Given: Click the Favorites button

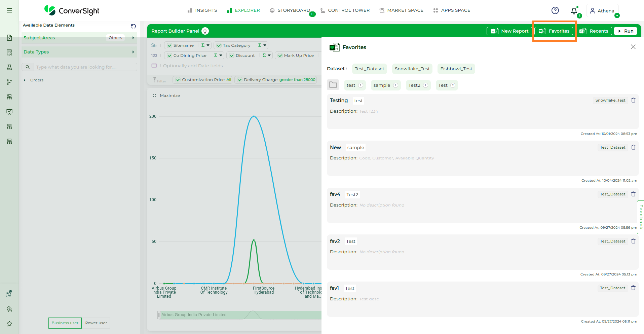Looking at the screenshot, I should point(554,31).
